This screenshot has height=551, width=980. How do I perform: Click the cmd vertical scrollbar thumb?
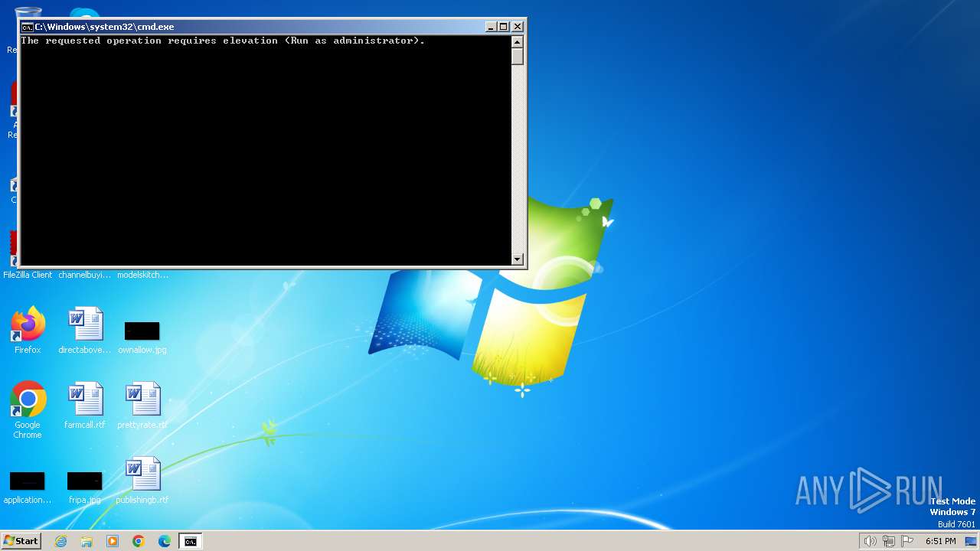coord(518,57)
